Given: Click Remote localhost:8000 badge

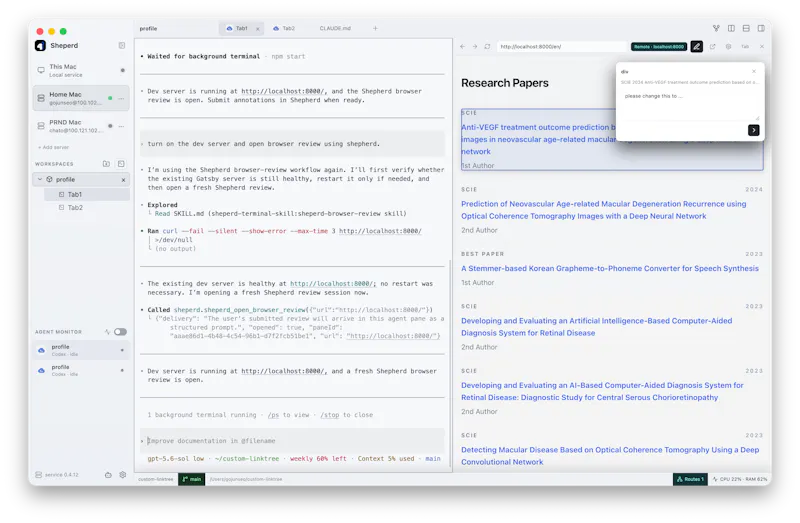Looking at the screenshot, I should click(659, 46).
